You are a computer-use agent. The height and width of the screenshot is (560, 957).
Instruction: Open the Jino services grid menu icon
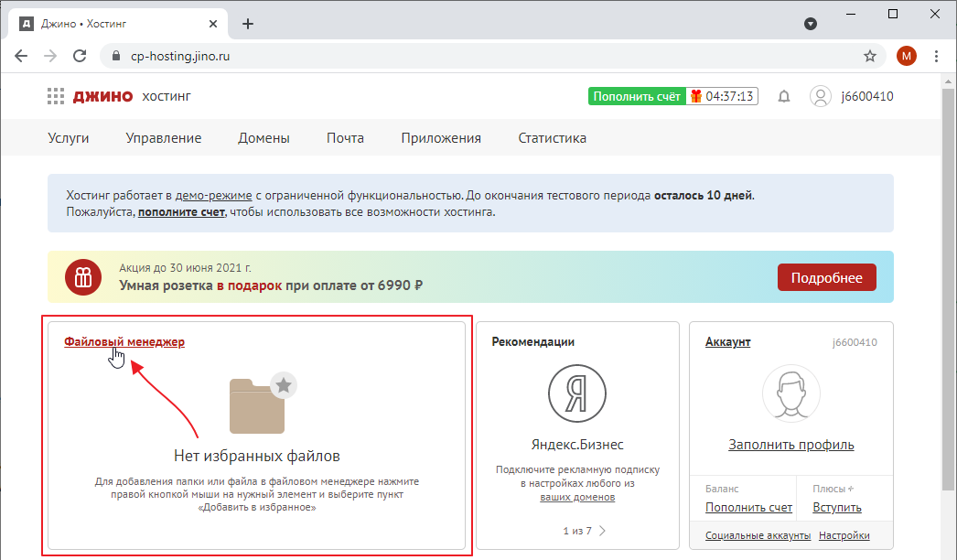[56, 96]
